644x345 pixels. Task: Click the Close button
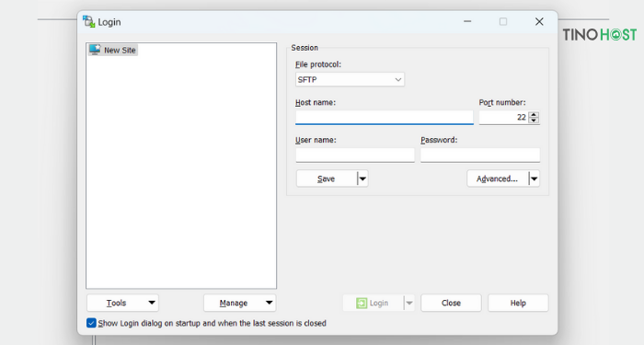tap(451, 303)
